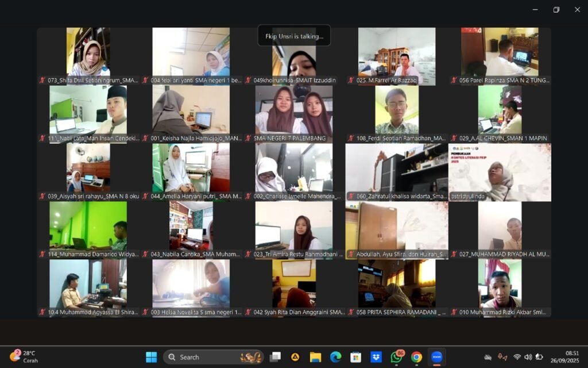
Task: Click the Zoom icon in the taskbar
Action: point(436,357)
